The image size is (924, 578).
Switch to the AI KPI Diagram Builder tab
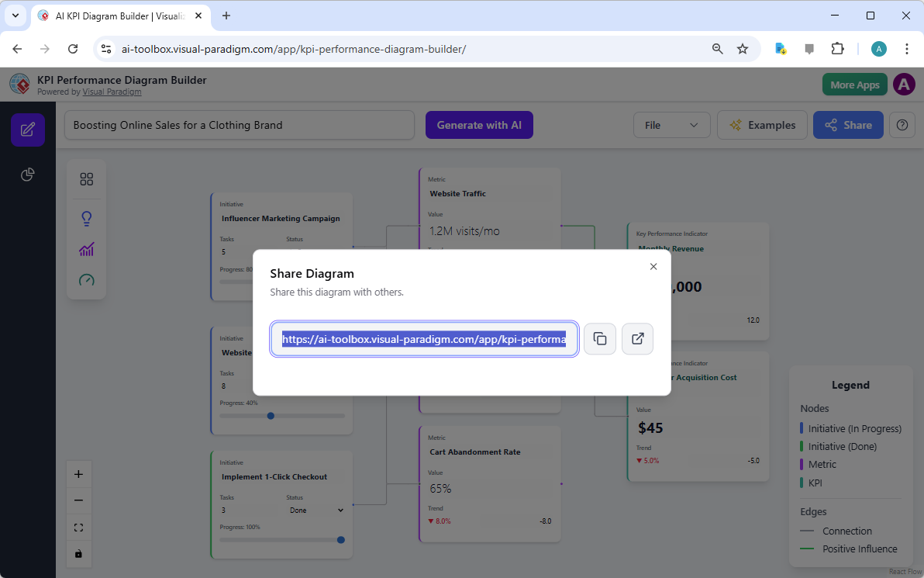[x=116, y=16]
